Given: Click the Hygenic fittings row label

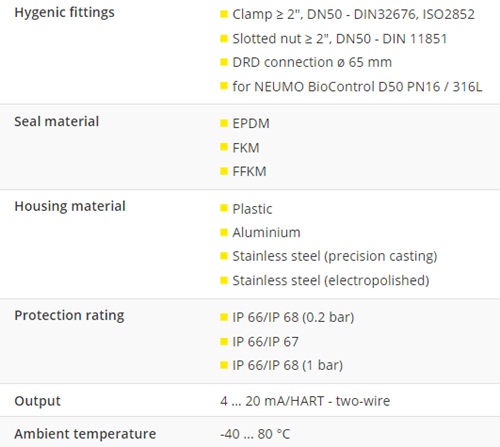Looking at the screenshot, I should (64, 13).
